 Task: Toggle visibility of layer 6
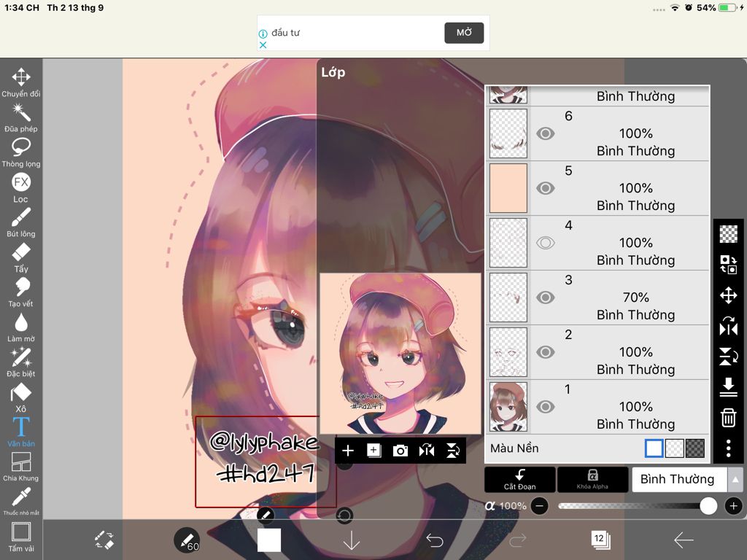pos(546,133)
